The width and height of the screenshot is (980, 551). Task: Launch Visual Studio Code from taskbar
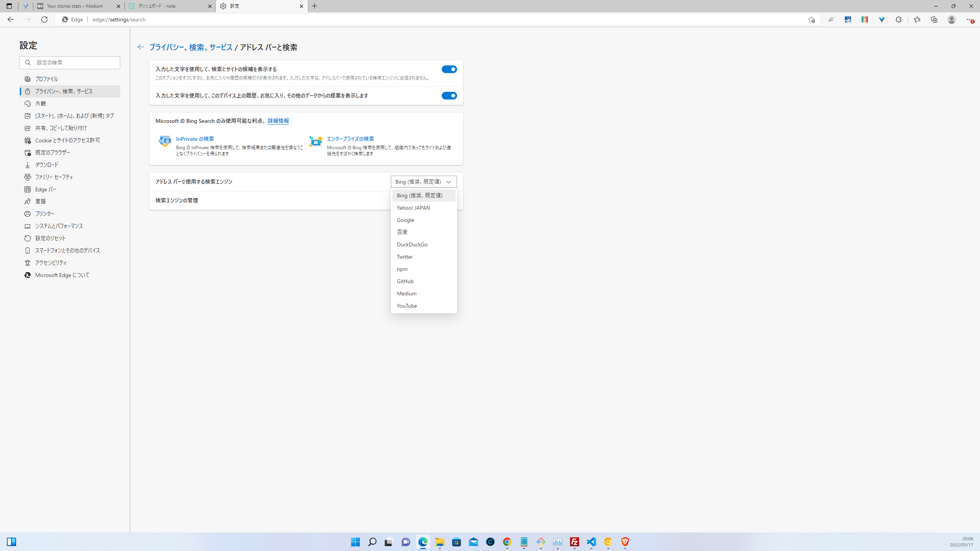pos(591,542)
